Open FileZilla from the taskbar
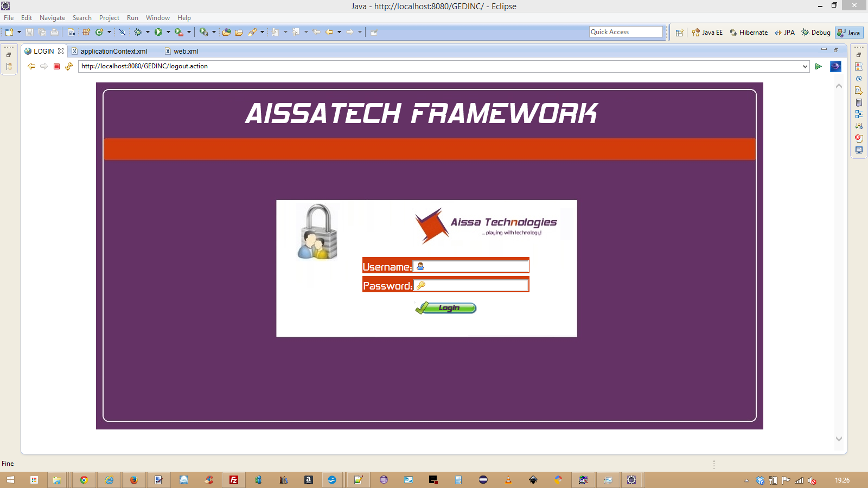The width and height of the screenshot is (868, 488). [234, 480]
